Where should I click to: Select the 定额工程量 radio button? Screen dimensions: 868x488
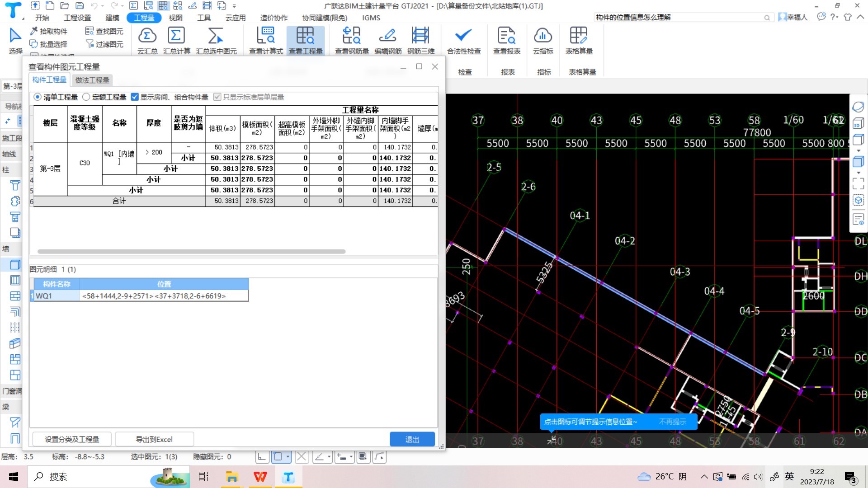pos(86,97)
